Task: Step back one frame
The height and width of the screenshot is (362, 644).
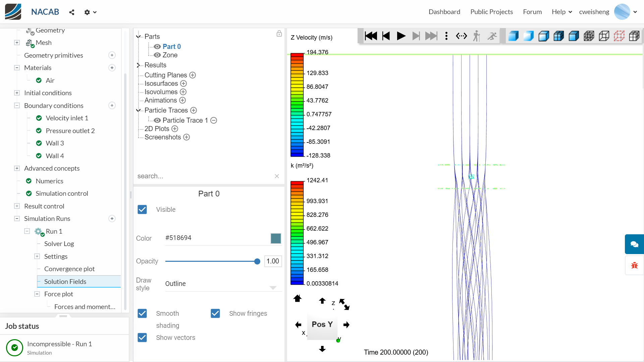Action: click(386, 36)
